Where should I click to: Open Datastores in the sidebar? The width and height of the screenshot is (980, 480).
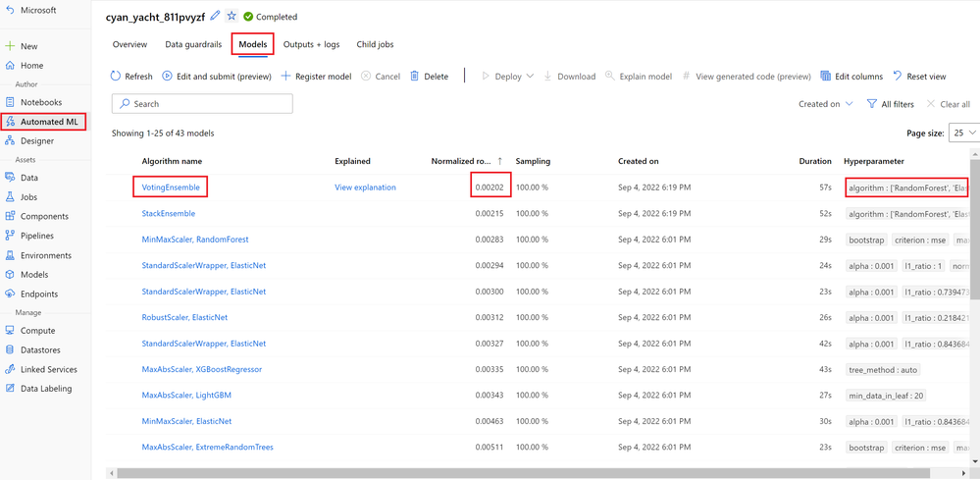click(x=40, y=350)
